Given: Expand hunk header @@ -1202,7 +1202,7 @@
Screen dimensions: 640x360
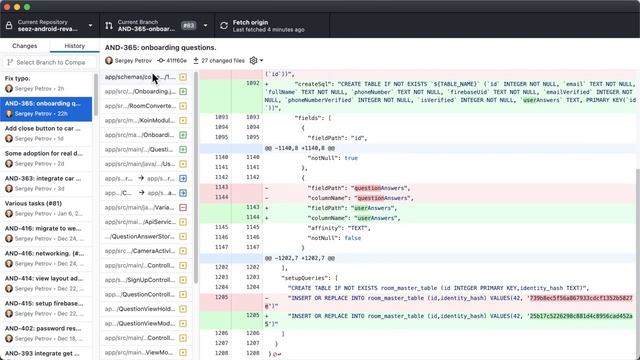Looking at the screenshot, I should 417,258.
